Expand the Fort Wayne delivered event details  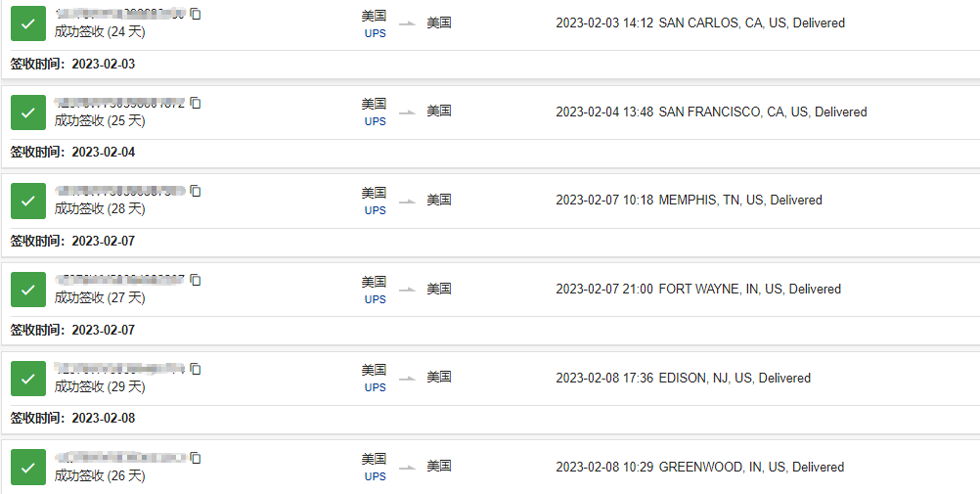click(x=698, y=290)
